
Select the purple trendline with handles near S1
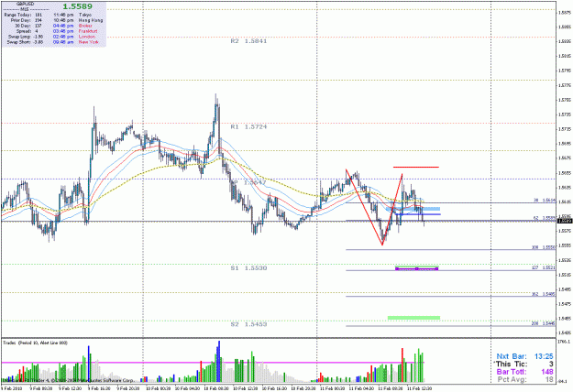coord(416,269)
